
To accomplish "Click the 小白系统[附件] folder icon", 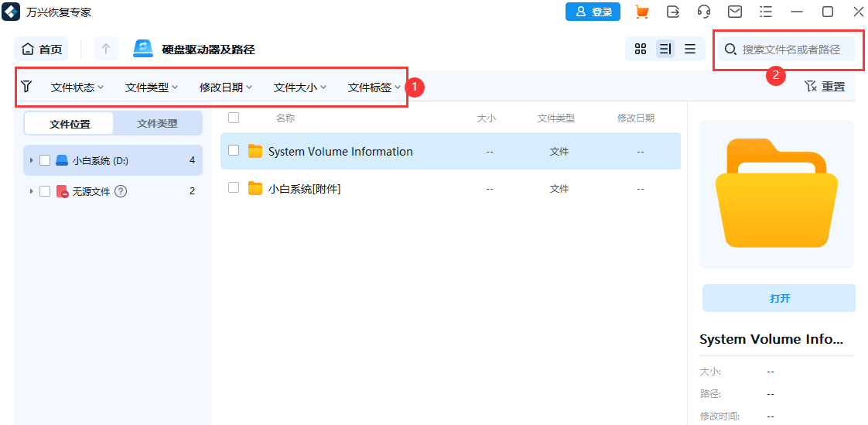I will click(x=255, y=189).
